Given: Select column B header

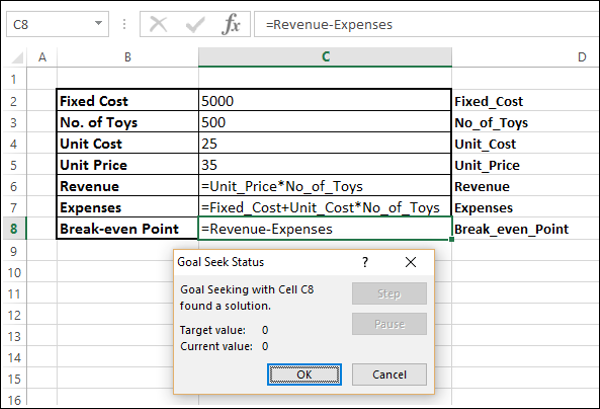Looking at the screenshot, I should 127,59.
